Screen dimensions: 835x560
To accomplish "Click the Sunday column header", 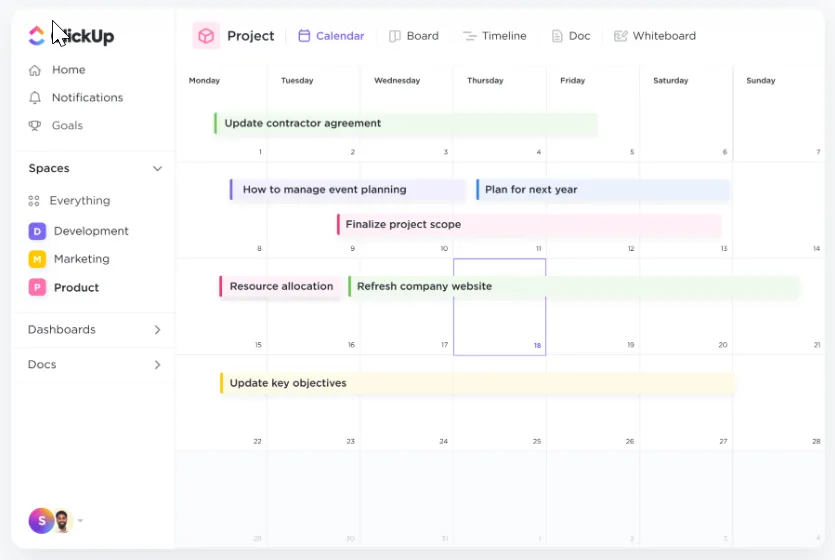I will click(x=761, y=80).
